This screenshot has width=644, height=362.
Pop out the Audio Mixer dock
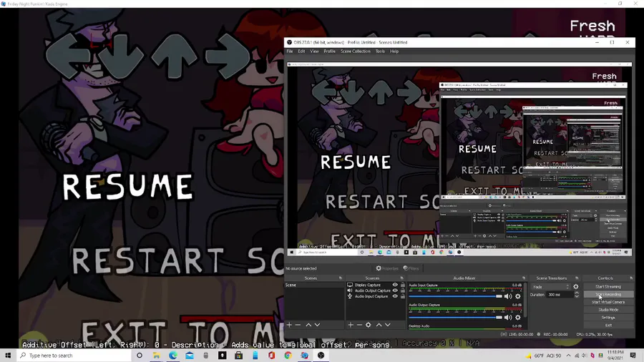[x=524, y=278]
